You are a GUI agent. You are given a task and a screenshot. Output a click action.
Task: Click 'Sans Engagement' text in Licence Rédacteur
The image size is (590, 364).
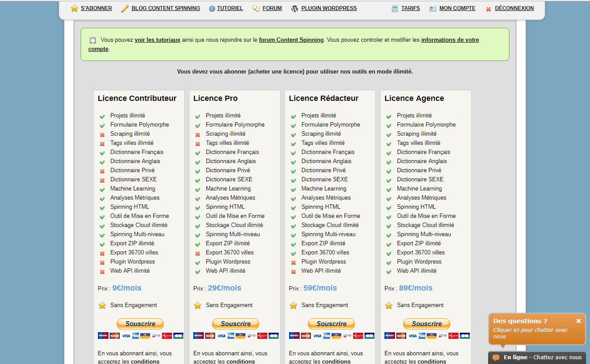[x=325, y=305]
